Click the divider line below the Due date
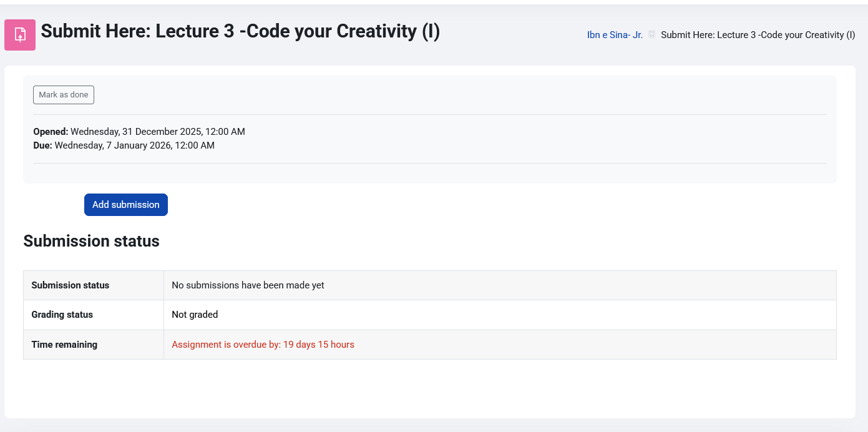This screenshot has height=432, width=868. click(x=429, y=164)
